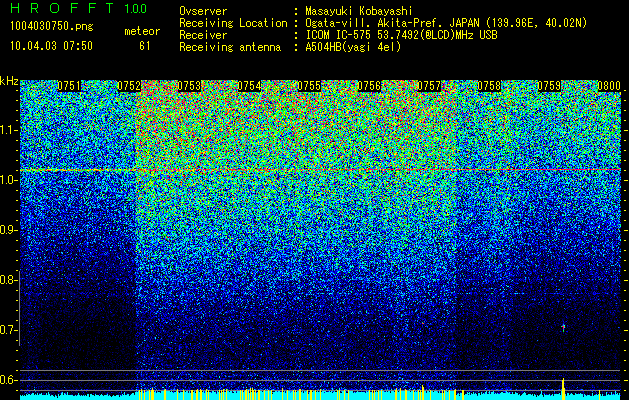Click the 0755 time marker
Viewport: 629px width, 400px height.
309,86
